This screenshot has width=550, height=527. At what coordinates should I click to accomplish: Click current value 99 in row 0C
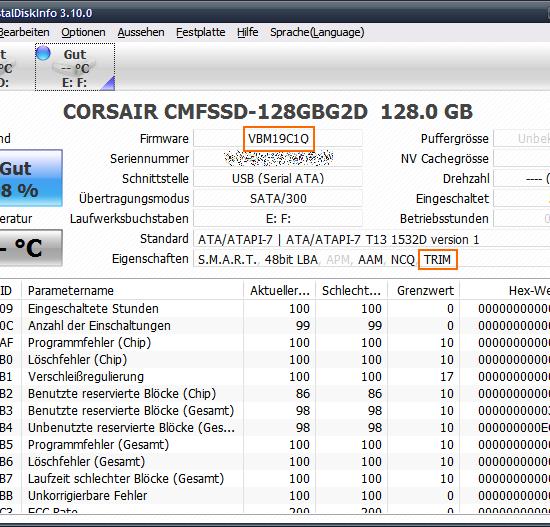click(x=303, y=326)
